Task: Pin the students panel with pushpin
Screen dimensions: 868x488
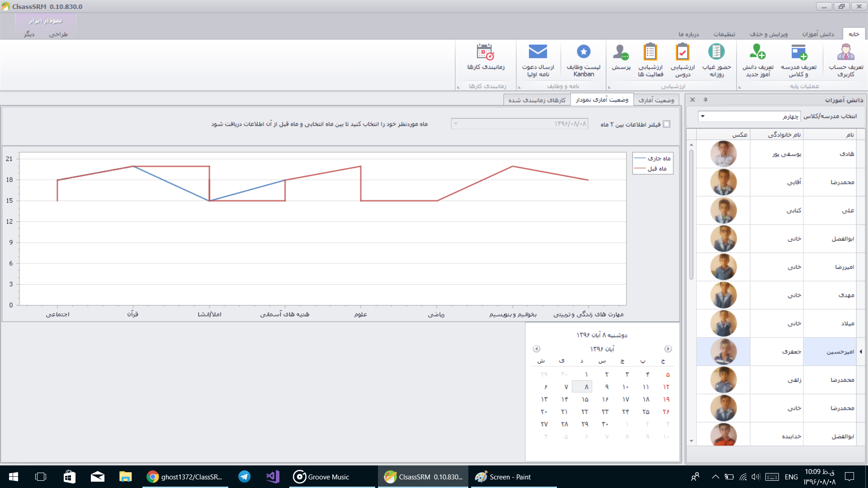Action: point(705,100)
